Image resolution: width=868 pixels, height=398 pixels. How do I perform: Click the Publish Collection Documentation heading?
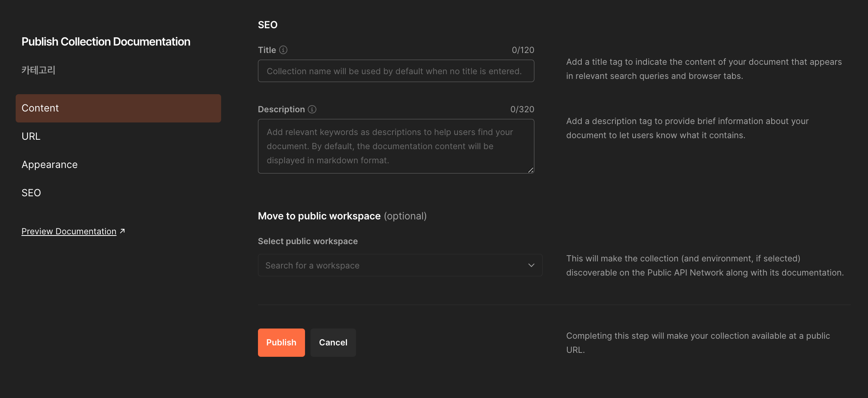(106, 42)
